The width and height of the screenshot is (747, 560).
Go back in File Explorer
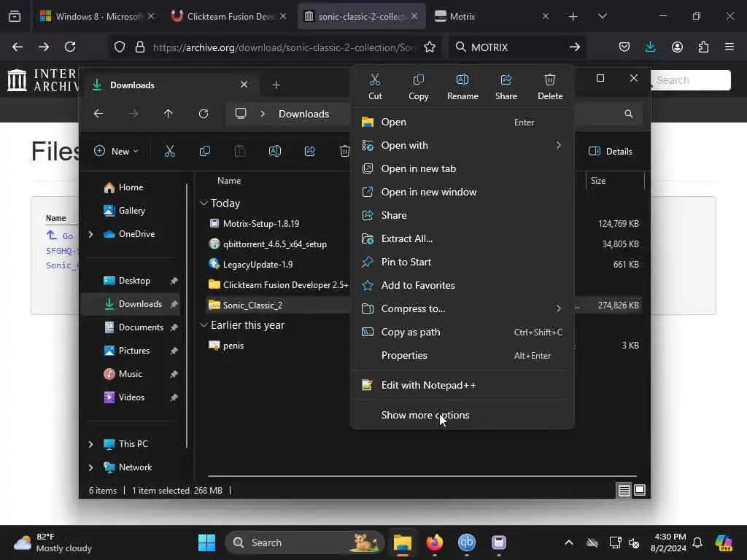point(98,114)
